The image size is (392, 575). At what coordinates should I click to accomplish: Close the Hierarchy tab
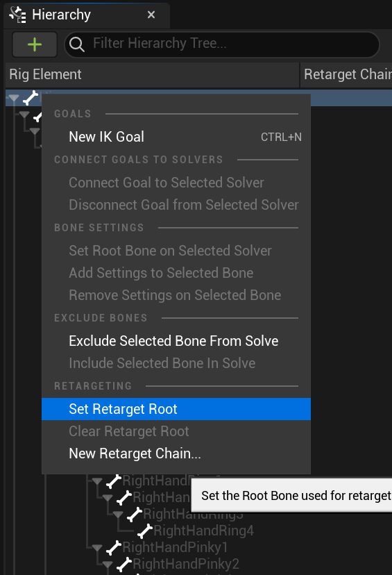tap(151, 15)
